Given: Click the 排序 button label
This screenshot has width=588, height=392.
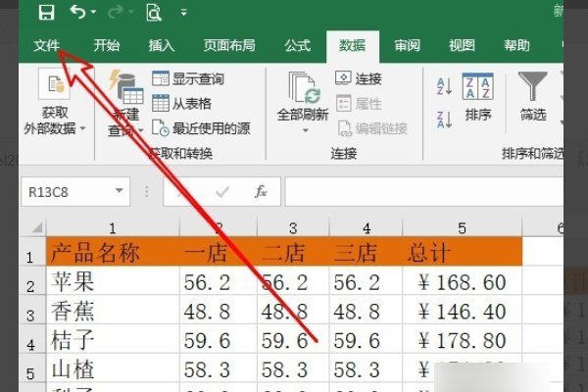Looking at the screenshot, I should pos(478,115).
